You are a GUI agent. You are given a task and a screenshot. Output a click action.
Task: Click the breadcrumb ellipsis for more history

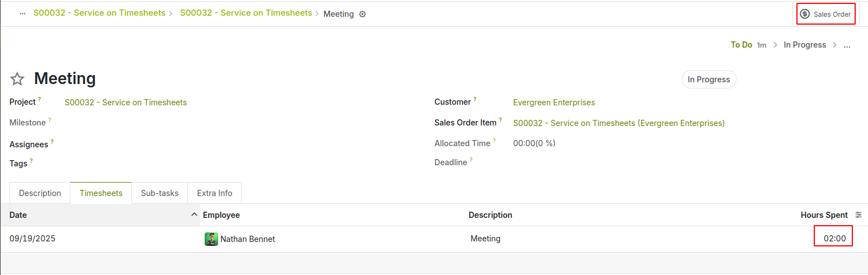pos(22,13)
